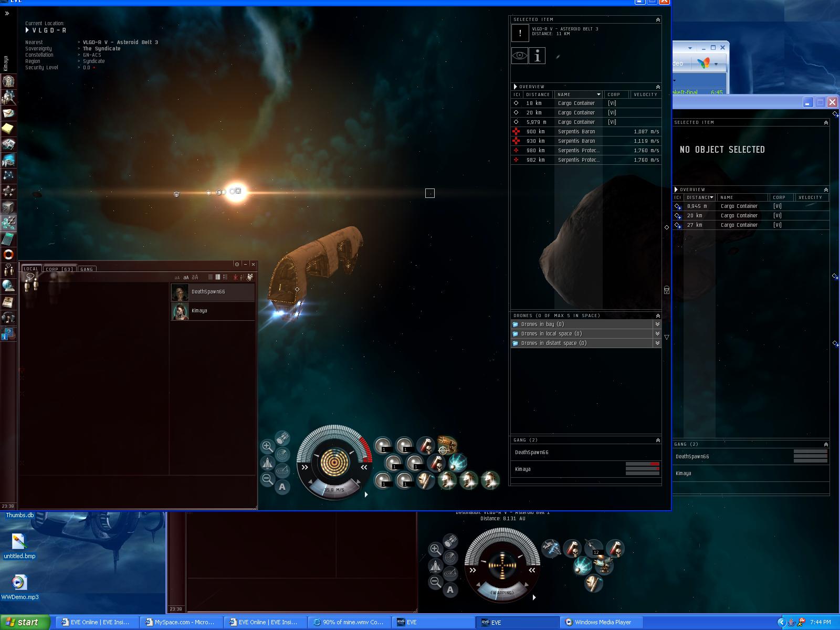Click DeathSpawn66 in the Gang panel
This screenshot has height=630, width=840.
pyautogui.click(x=532, y=452)
